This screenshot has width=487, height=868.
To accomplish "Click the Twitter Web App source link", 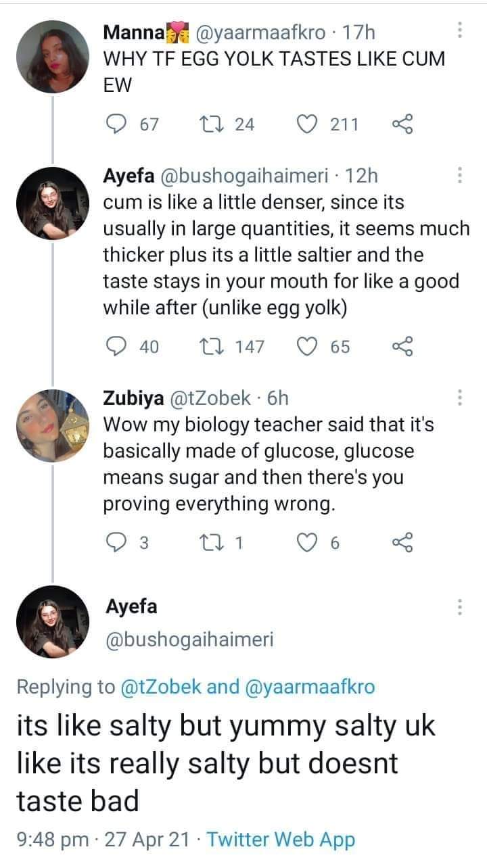I will point(280,840).
